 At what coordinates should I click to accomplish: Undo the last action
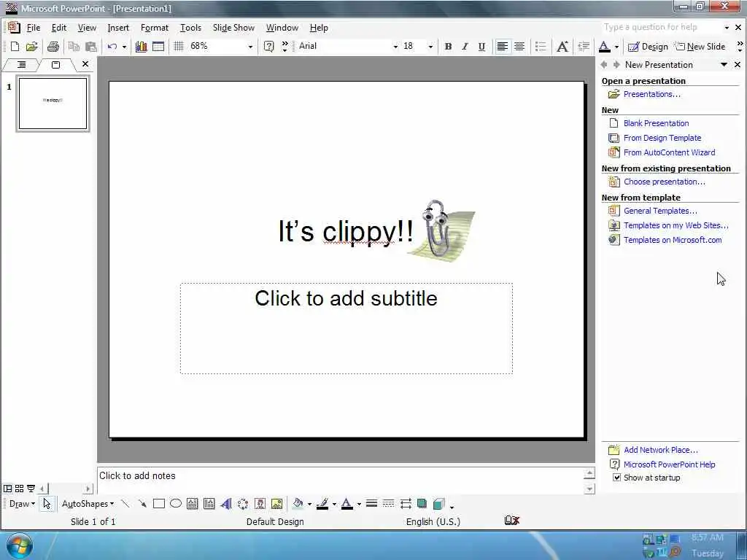point(112,46)
